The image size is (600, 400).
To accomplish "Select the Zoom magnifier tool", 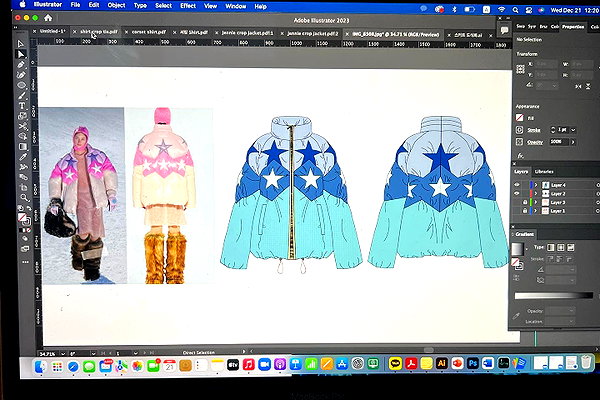I will tap(24, 198).
